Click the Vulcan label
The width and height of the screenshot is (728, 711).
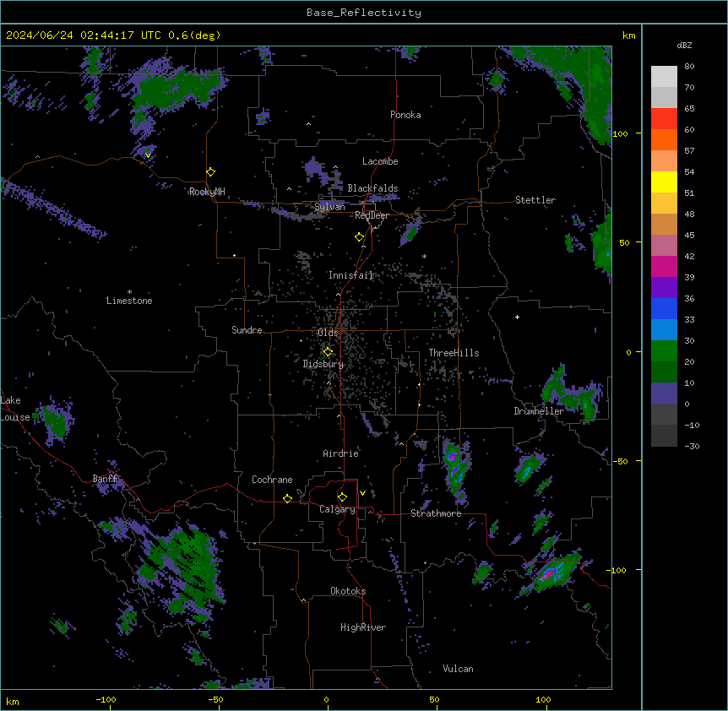458,669
